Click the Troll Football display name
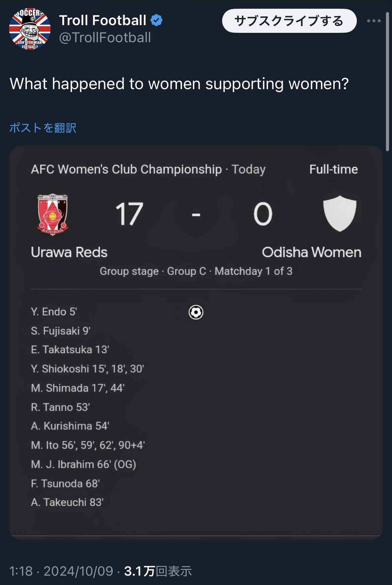392x585 pixels. [x=103, y=20]
